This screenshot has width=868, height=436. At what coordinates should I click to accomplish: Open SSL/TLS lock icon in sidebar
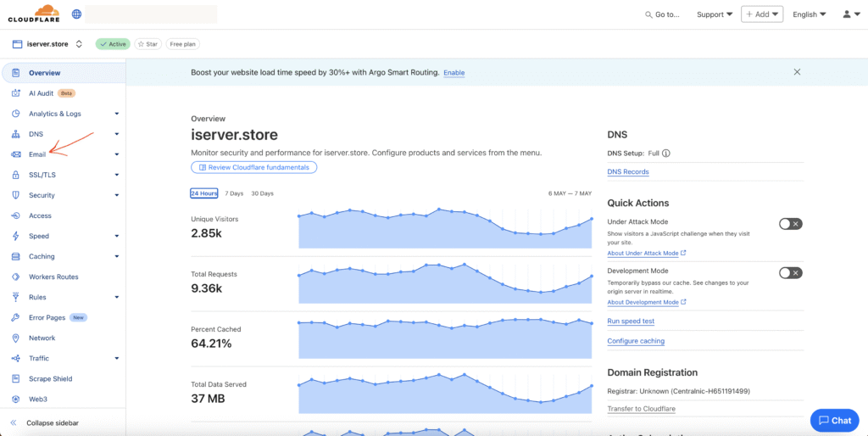16,175
